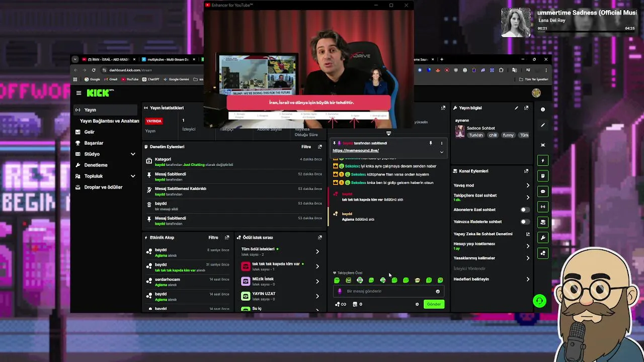Open the Google Gemini bookmark
The image size is (644, 362).
176,79
